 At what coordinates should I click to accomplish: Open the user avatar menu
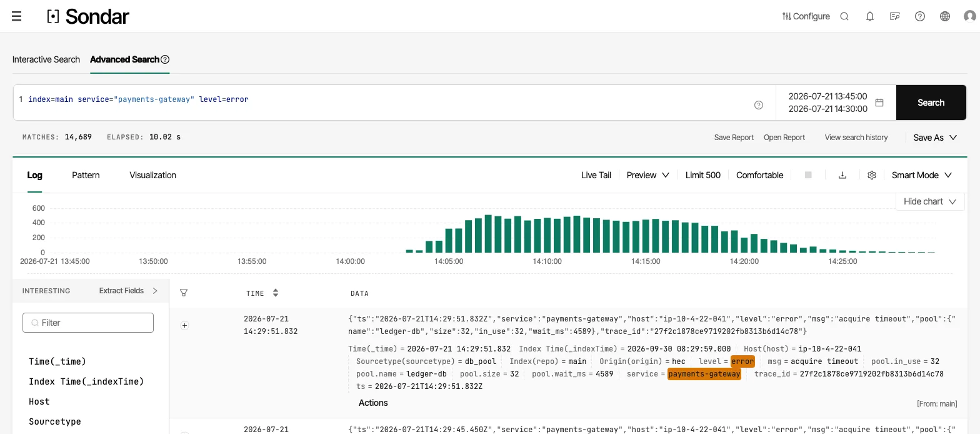pyautogui.click(x=970, y=16)
